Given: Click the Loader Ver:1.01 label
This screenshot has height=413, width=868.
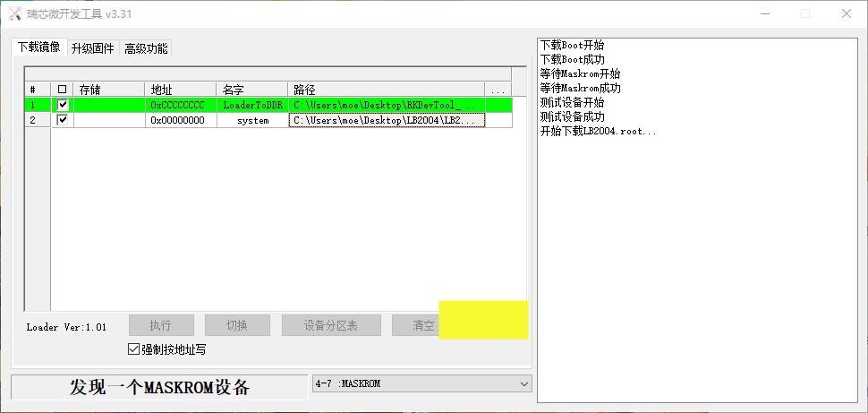Looking at the screenshot, I should 66,327.
